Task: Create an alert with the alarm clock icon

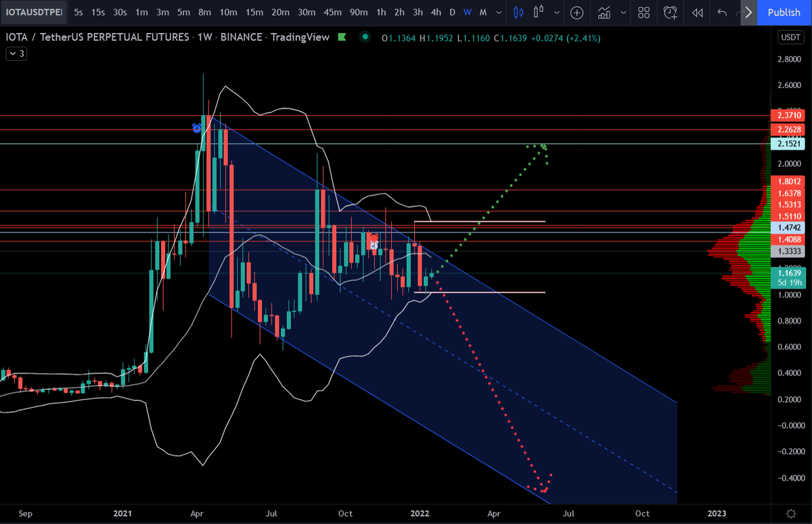Action: pyautogui.click(x=671, y=12)
